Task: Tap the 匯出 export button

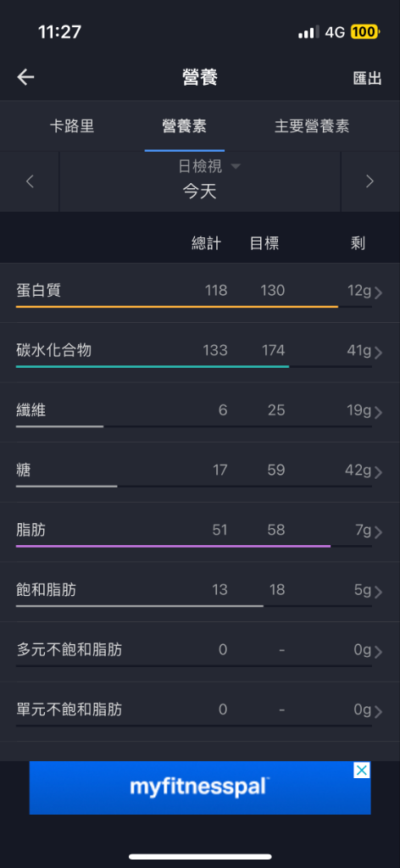Action: pos(367,79)
